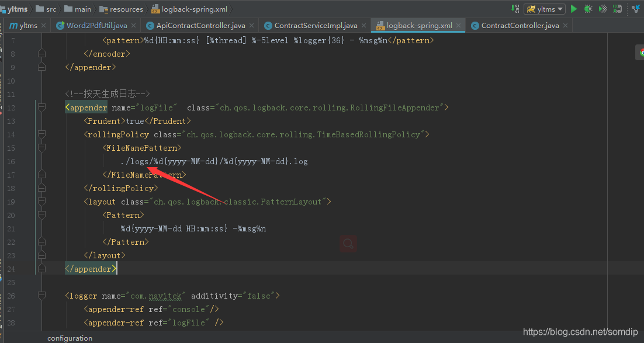
Task: Click the attach debugger to process icon
Action: (x=617, y=9)
